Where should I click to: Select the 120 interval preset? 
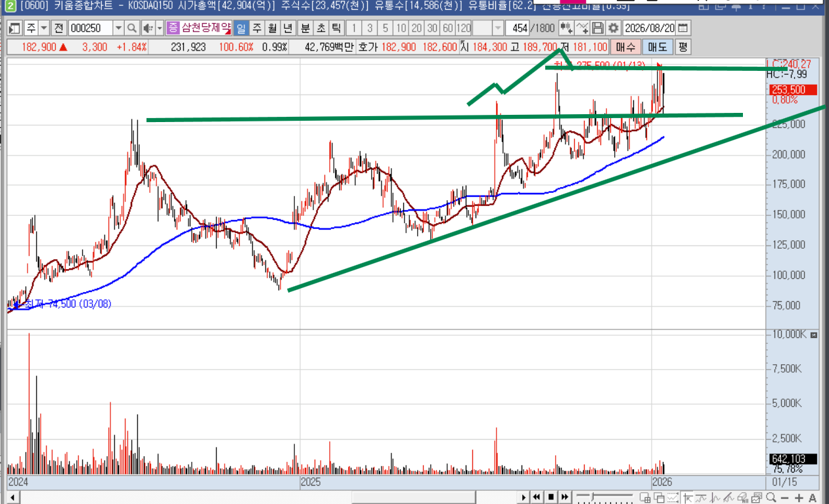(x=464, y=28)
